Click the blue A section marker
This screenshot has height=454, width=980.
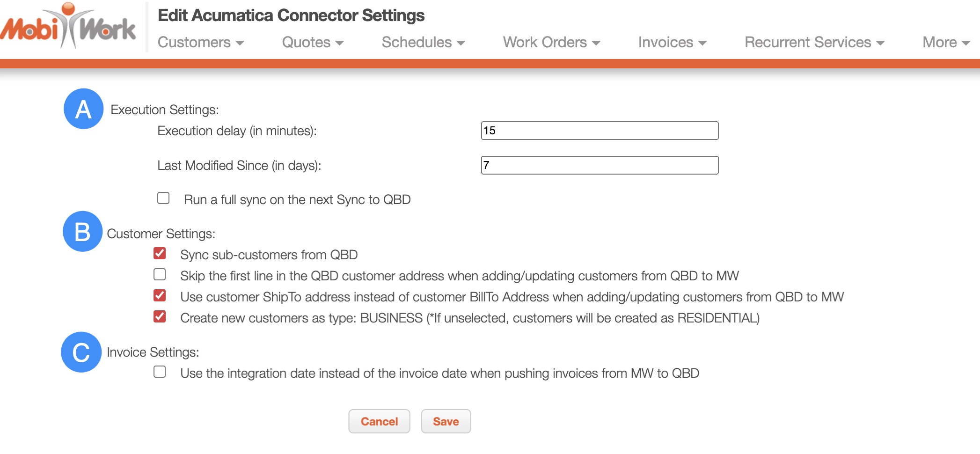point(83,109)
